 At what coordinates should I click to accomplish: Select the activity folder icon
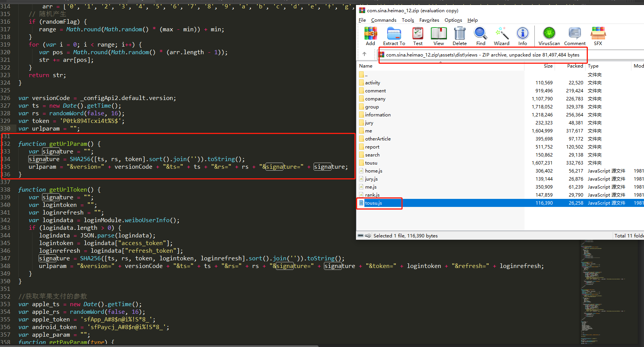coord(361,82)
